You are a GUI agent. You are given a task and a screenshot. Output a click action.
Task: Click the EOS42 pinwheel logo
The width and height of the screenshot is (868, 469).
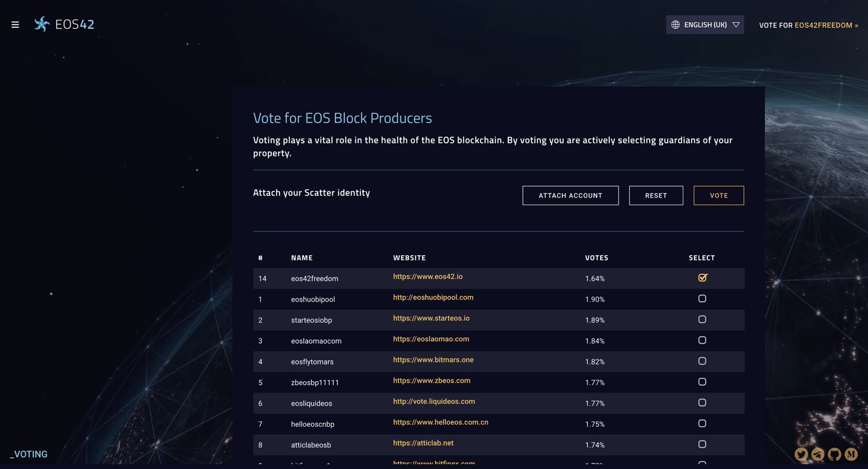42,24
